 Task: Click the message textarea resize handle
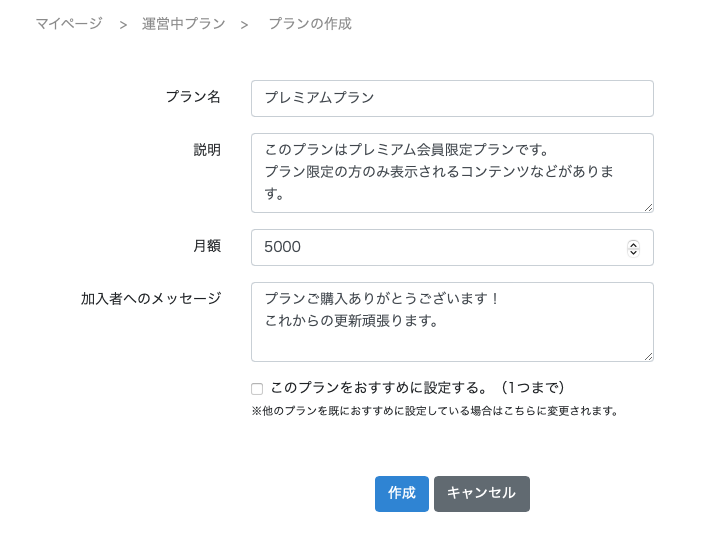pyautogui.click(x=648, y=356)
